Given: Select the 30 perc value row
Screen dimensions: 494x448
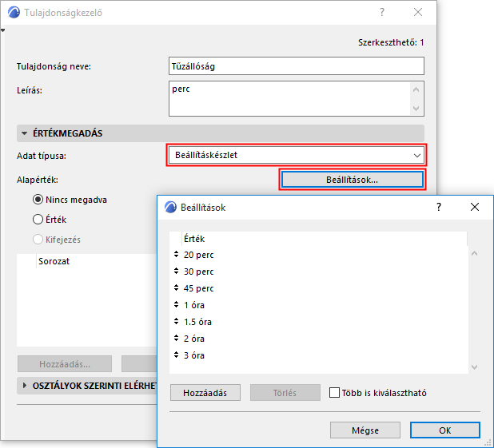Looking at the screenshot, I should (x=318, y=271).
